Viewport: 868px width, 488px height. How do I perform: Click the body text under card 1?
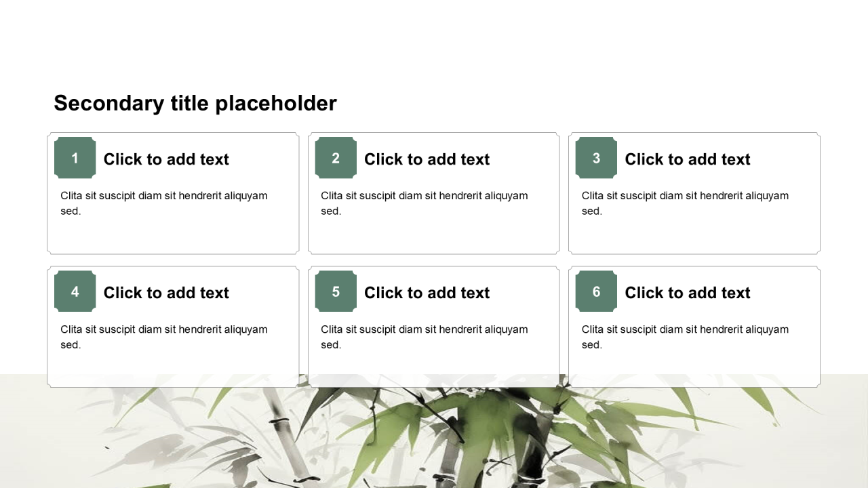tap(164, 203)
